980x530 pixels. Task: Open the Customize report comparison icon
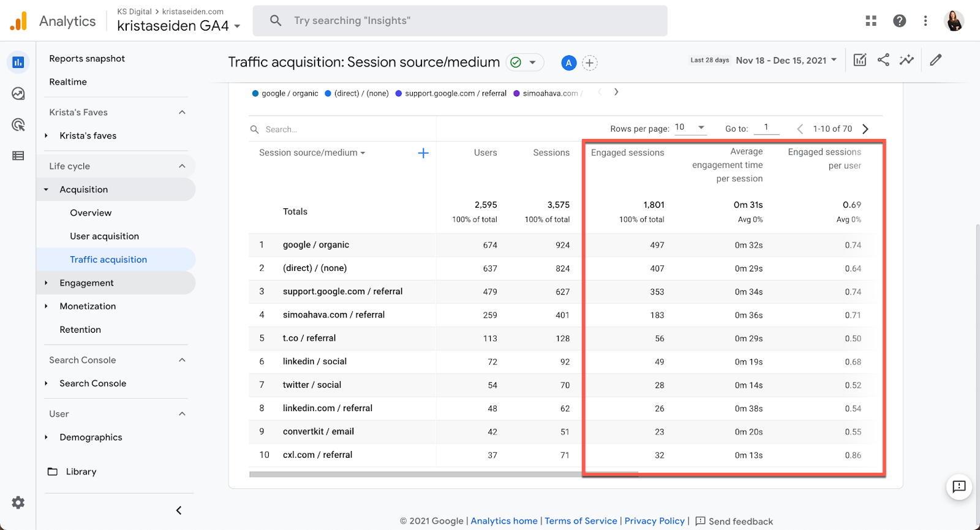(860, 60)
